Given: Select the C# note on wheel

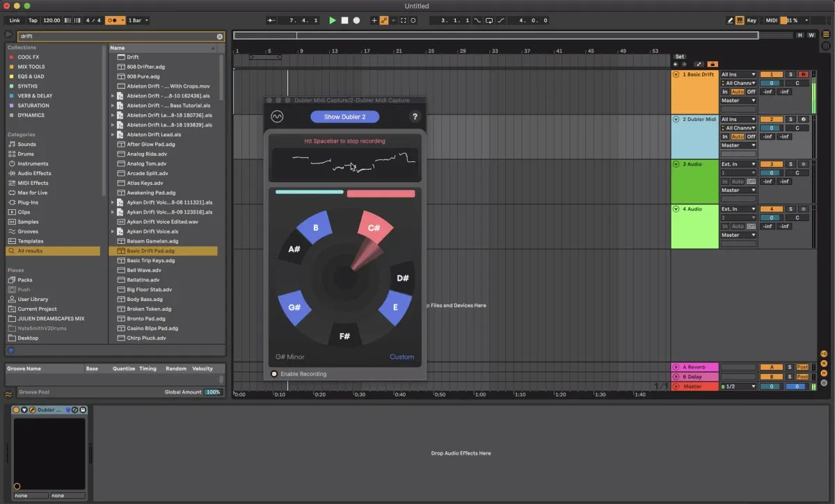Looking at the screenshot, I should 375,229.
